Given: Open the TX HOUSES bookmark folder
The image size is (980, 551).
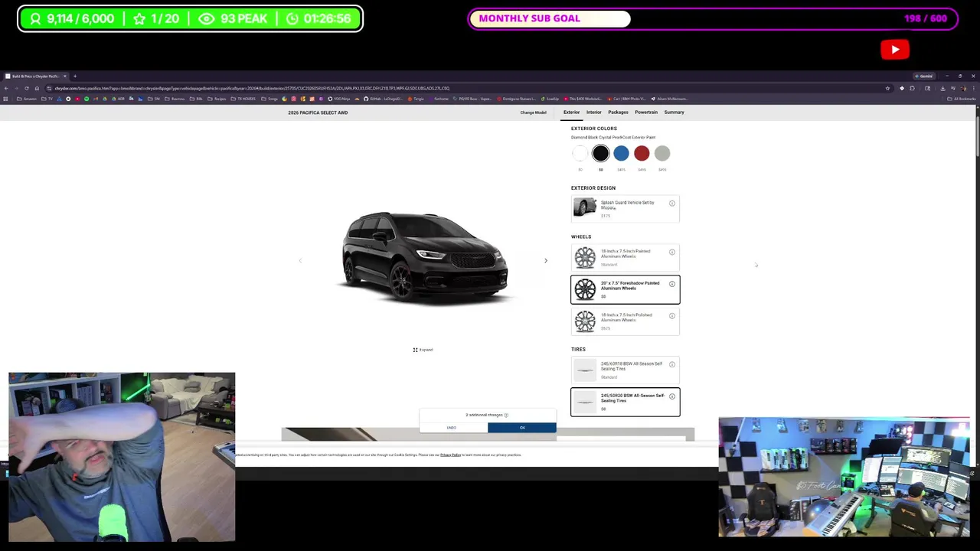Looking at the screenshot, I should pyautogui.click(x=243, y=99).
